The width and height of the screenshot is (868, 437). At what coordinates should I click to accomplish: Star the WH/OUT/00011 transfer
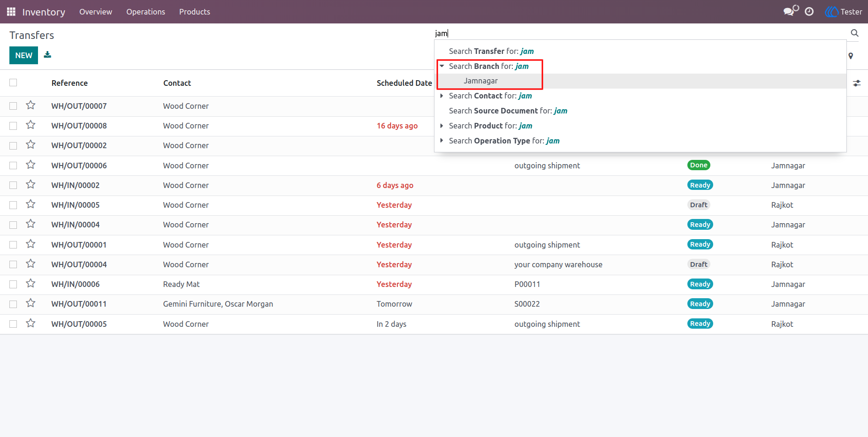(31, 303)
